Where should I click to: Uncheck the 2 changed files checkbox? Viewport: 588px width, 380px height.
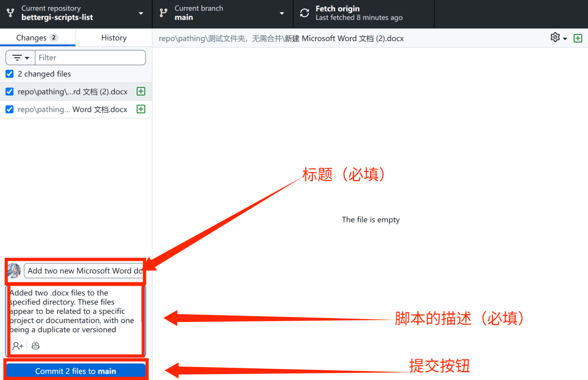[9, 74]
